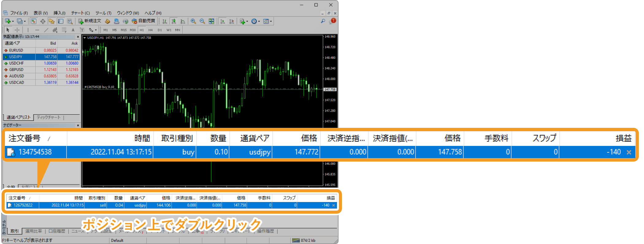Open a new chart via toolbar icon
This screenshot has width=644, height=244.
[8, 21]
